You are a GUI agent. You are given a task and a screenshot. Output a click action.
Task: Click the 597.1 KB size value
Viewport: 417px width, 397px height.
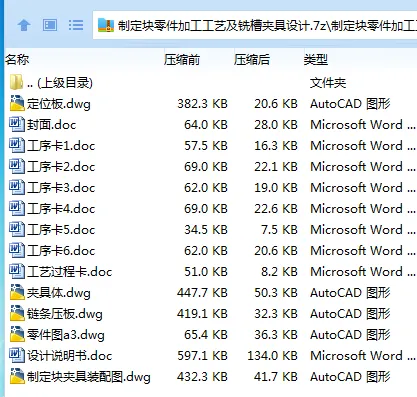coord(202,356)
